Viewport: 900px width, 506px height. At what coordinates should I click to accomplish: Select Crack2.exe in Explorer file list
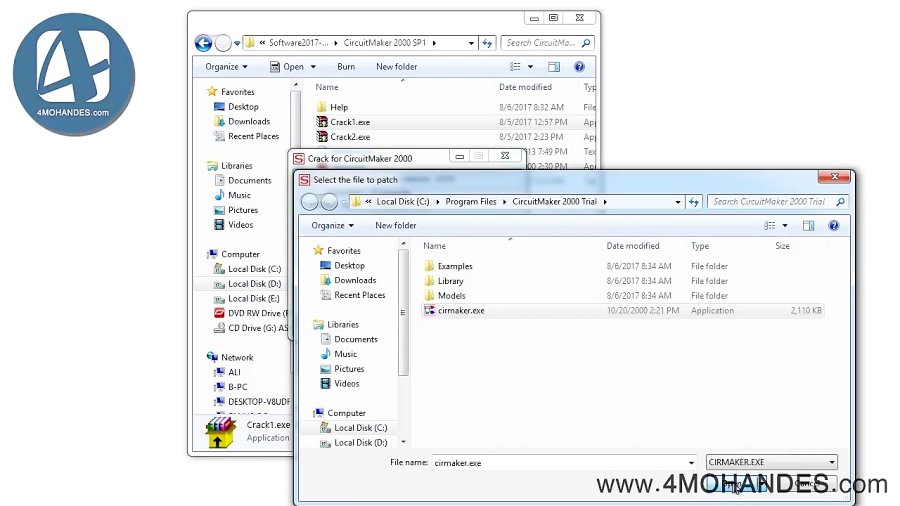coord(350,137)
